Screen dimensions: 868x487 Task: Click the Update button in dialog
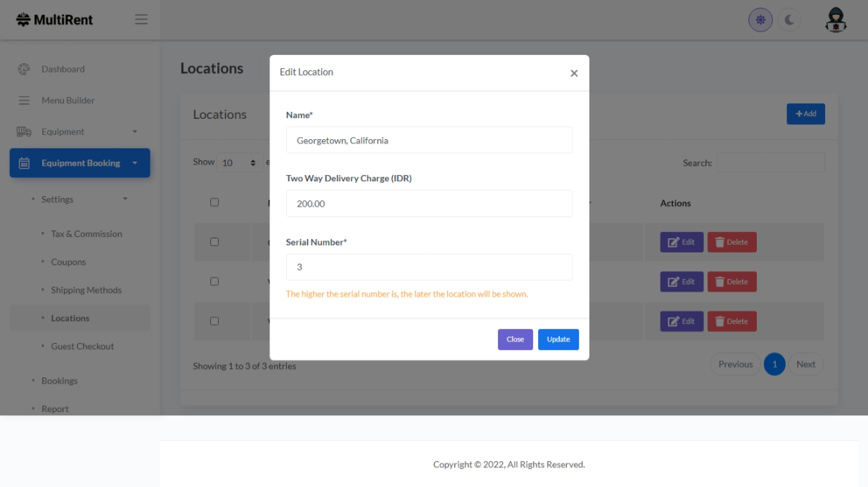pyautogui.click(x=559, y=339)
